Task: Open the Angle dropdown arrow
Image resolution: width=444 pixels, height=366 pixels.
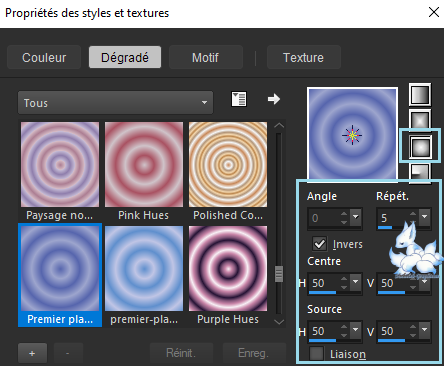Action: (x=356, y=217)
